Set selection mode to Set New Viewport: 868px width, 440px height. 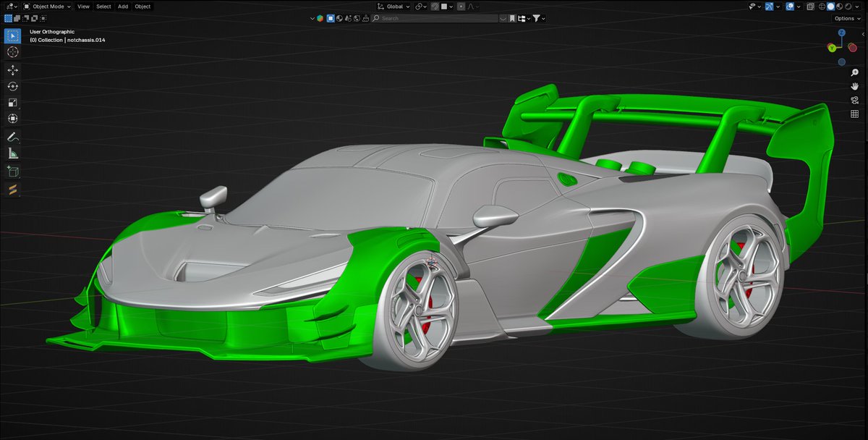8,18
